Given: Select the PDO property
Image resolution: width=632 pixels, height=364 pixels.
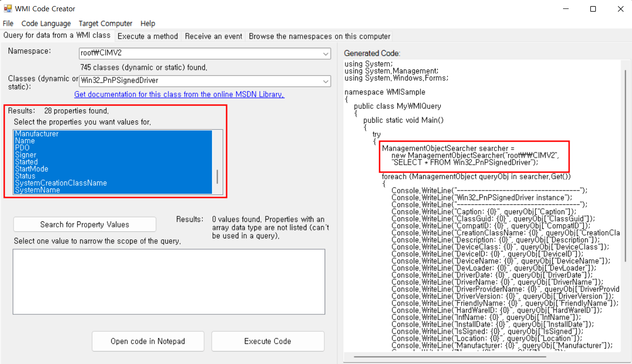Looking at the screenshot, I should click(x=113, y=148).
